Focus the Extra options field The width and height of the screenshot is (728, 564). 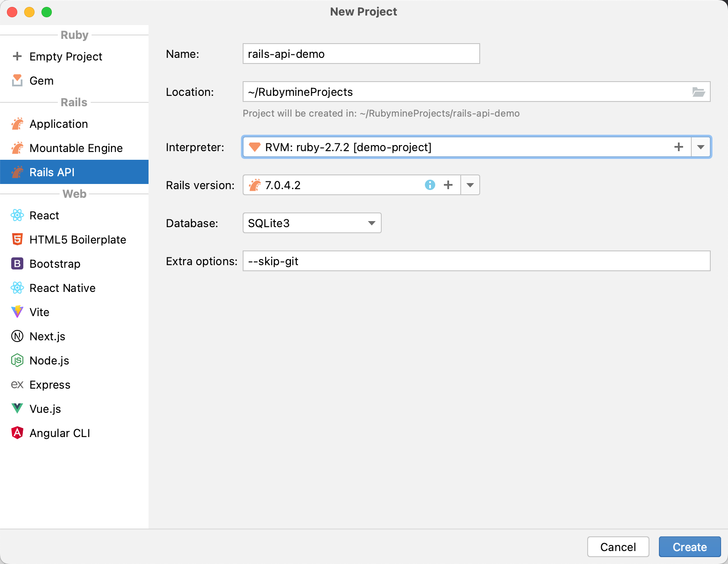pos(476,261)
